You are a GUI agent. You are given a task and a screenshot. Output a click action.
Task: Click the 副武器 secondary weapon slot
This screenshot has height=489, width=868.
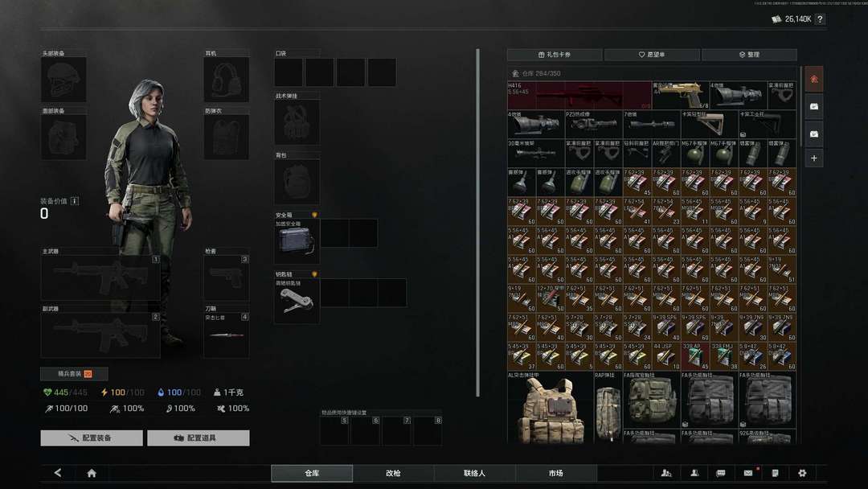coord(100,335)
